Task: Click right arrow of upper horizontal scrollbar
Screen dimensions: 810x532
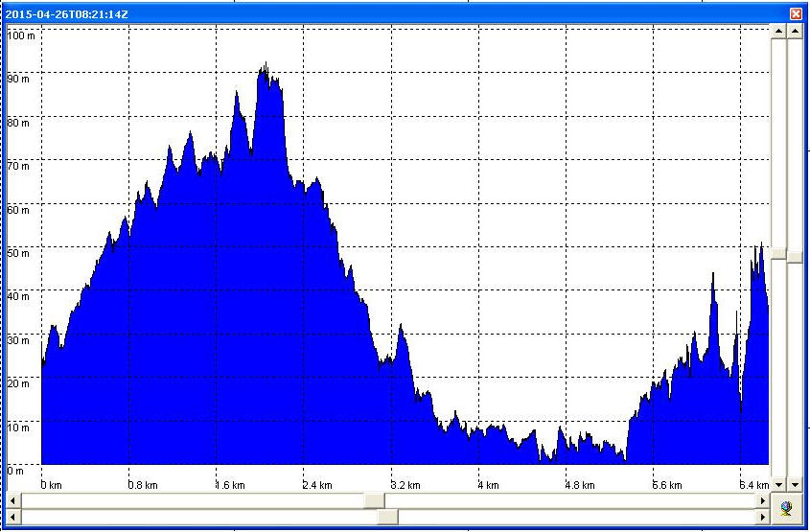Action: (762, 500)
